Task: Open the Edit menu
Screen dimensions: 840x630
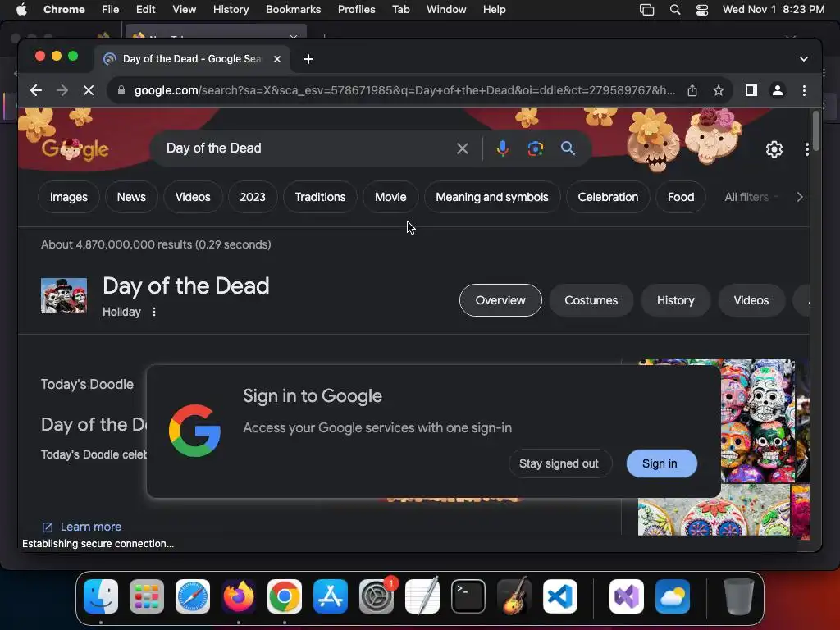Action: point(145,10)
